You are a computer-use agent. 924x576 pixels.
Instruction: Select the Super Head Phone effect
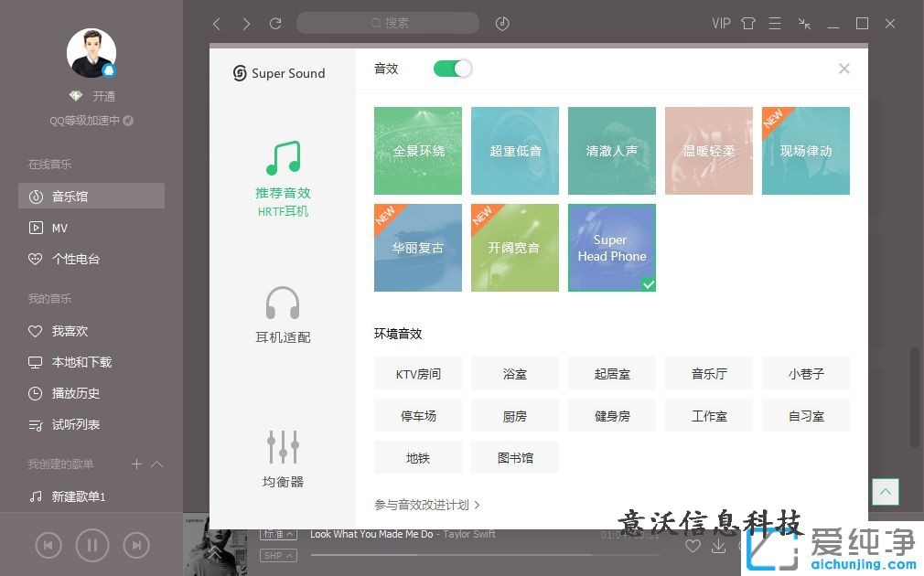click(x=611, y=248)
